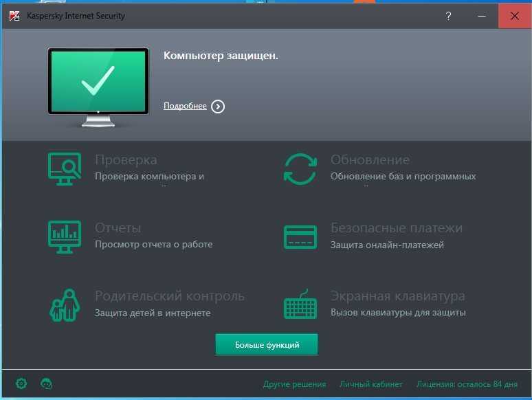Open the Parental Control family icon

[x=65, y=305]
